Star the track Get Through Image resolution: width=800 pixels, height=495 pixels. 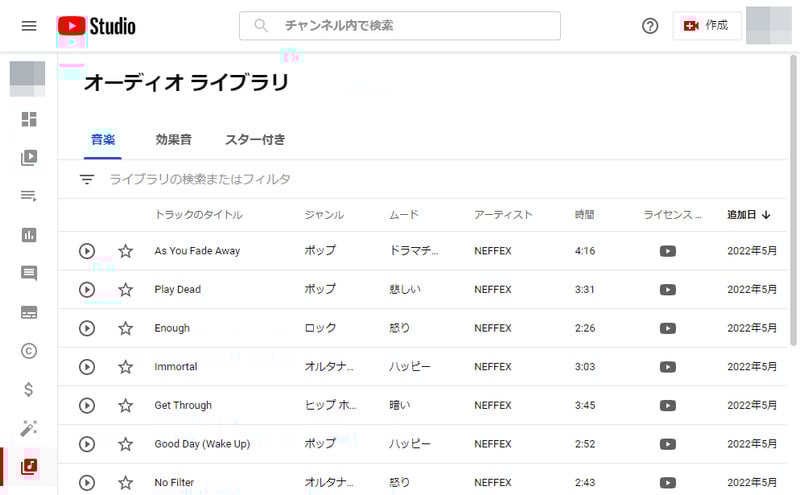[126, 406]
